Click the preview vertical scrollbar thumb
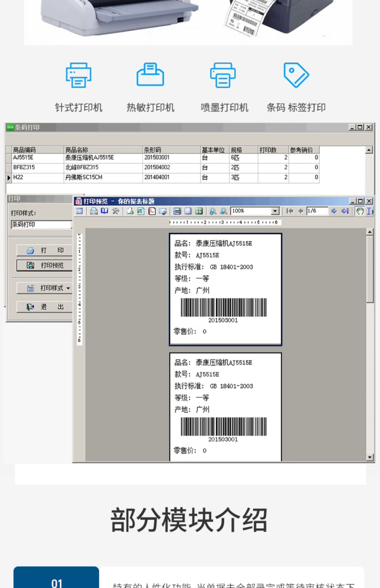Viewport: 380px width, 588px height. pos(370,269)
